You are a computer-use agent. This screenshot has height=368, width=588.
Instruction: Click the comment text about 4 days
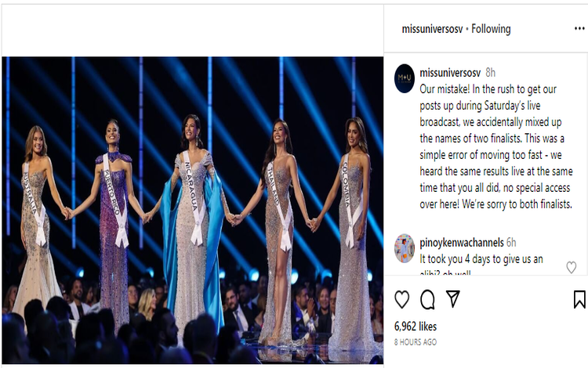click(x=481, y=265)
